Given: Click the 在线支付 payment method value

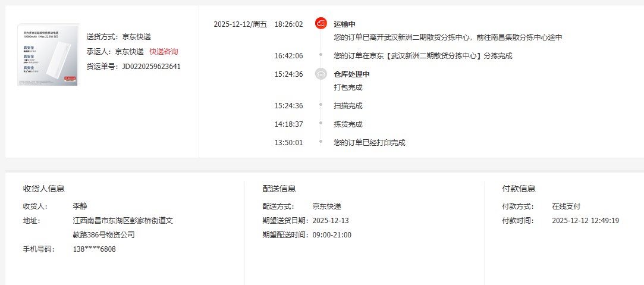Looking at the screenshot, I should click(x=566, y=206).
